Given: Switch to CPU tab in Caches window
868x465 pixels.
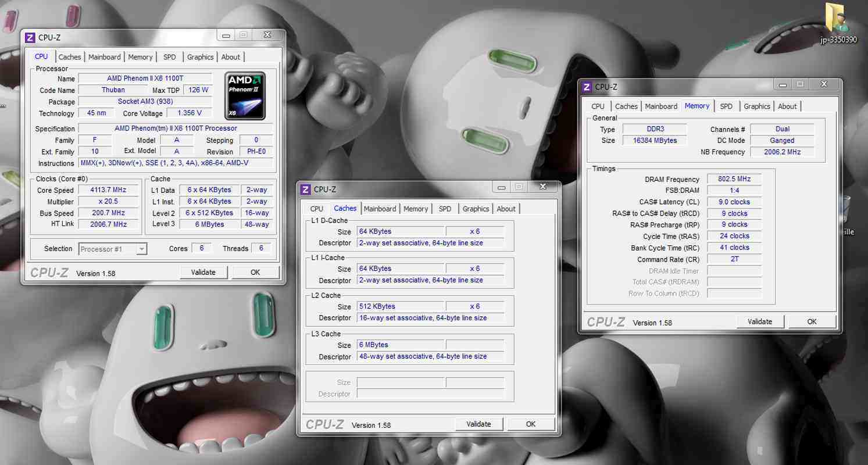Looking at the screenshot, I should 317,209.
